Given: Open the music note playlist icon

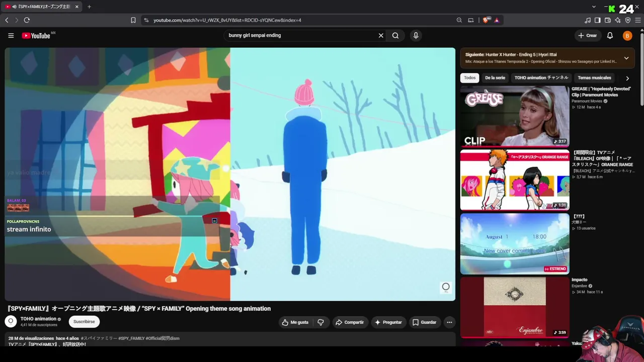Looking at the screenshot, I should click(588, 20).
